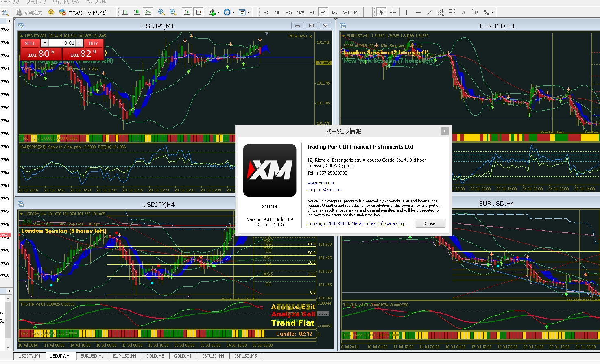This screenshot has width=600, height=364.
Task: Click the yellow diamond MetaEditor icon
Action: 51,12
